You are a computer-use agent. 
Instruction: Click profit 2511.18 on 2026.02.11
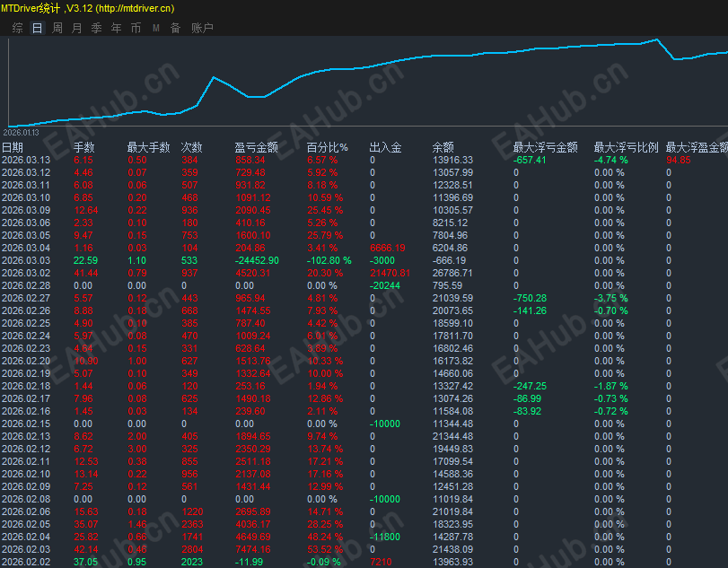pyautogui.click(x=253, y=461)
